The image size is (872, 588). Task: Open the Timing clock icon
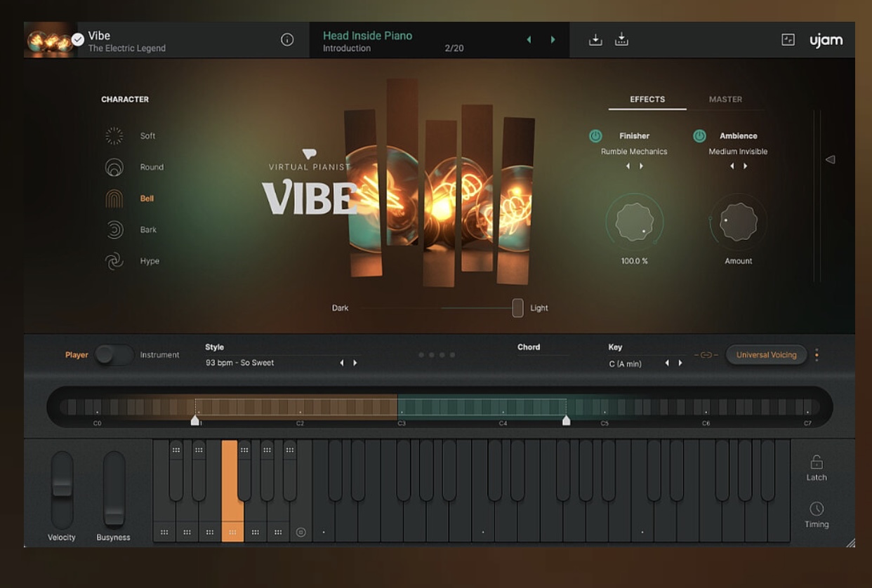[816, 509]
